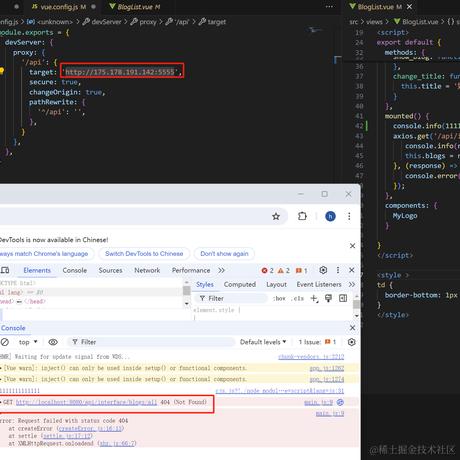Open the Computed styles tab
This screenshot has width=460, height=460.
click(x=240, y=284)
